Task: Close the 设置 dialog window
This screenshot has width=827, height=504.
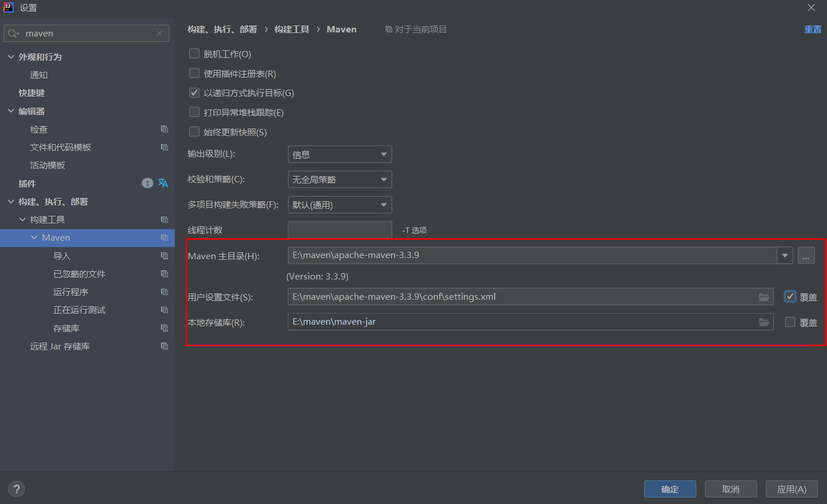Action: click(x=811, y=8)
